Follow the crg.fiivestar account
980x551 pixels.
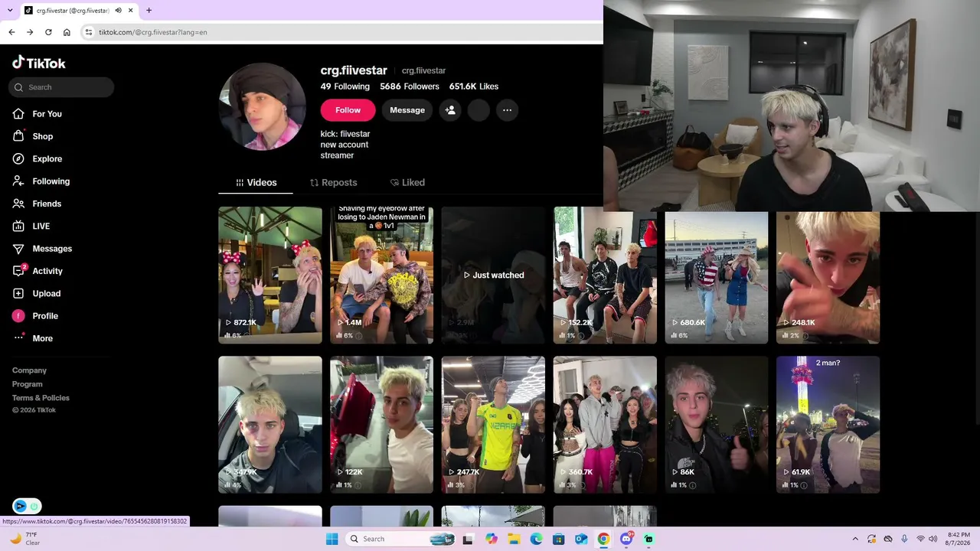click(348, 110)
